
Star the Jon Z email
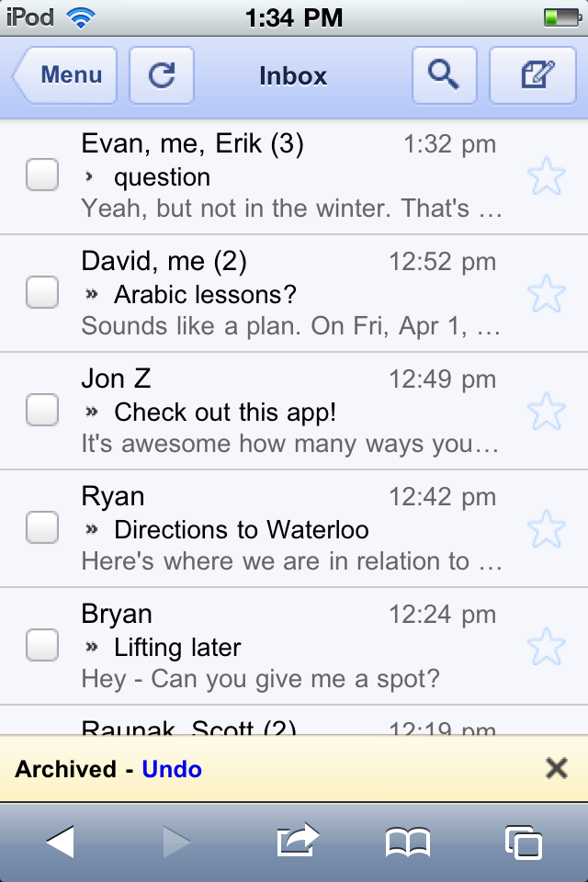point(547,412)
